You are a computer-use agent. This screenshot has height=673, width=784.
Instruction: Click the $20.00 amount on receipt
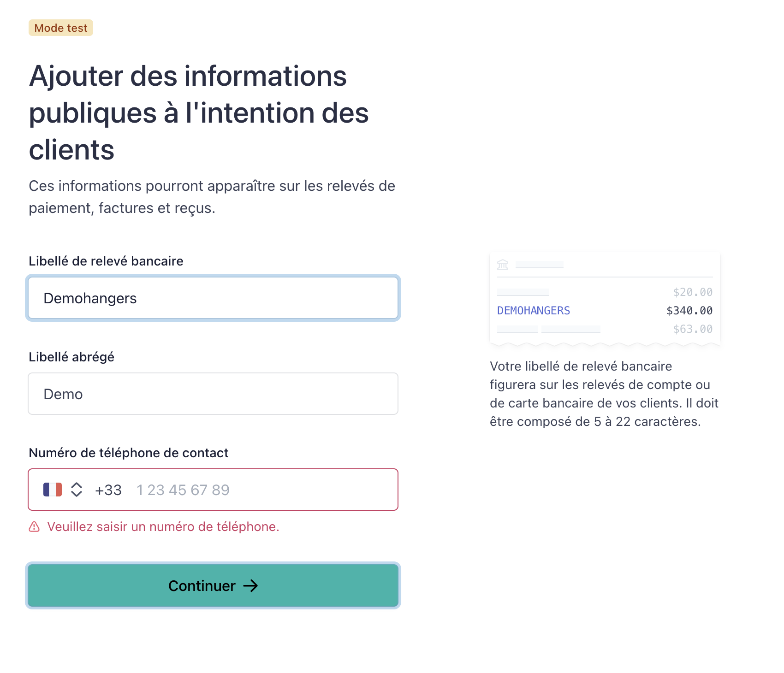pyautogui.click(x=693, y=292)
